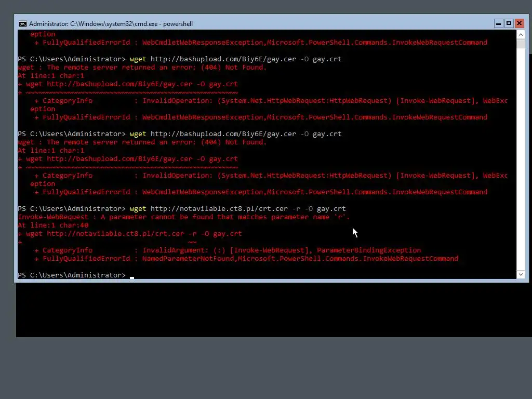Close the PowerShell console window

pyautogui.click(x=519, y=23)
